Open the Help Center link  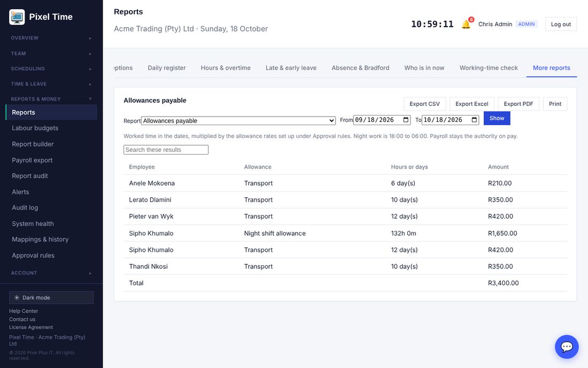pyautogui.click(x=24, y=311)
